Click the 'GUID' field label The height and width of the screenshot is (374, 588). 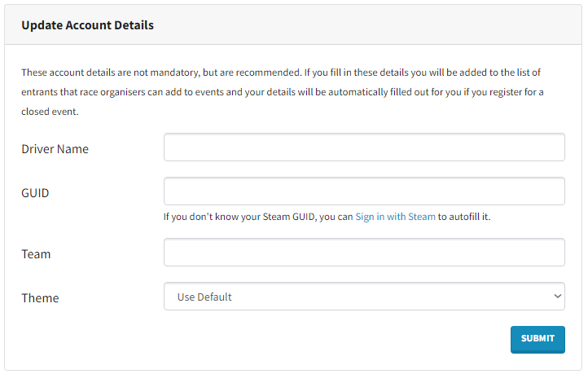[x=36, y=193]
